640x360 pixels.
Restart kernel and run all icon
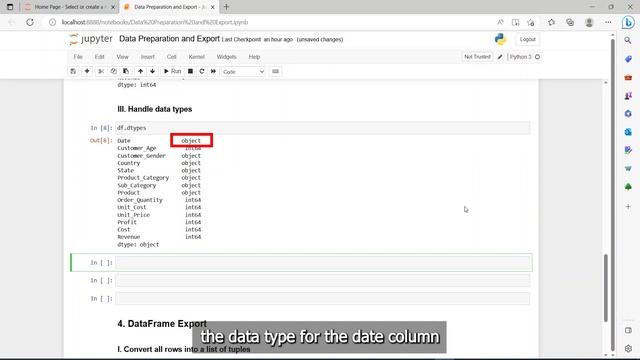tap(213, 71)
